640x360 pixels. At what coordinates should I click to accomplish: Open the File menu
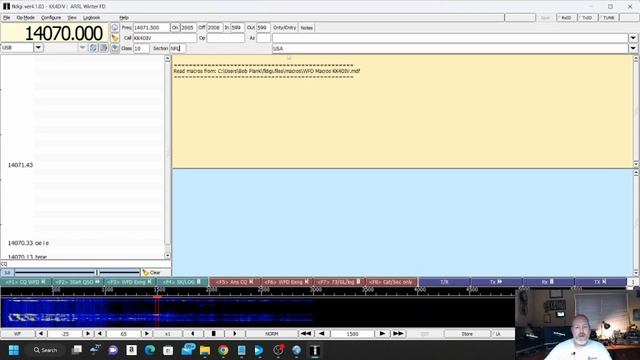pos(7,18)
